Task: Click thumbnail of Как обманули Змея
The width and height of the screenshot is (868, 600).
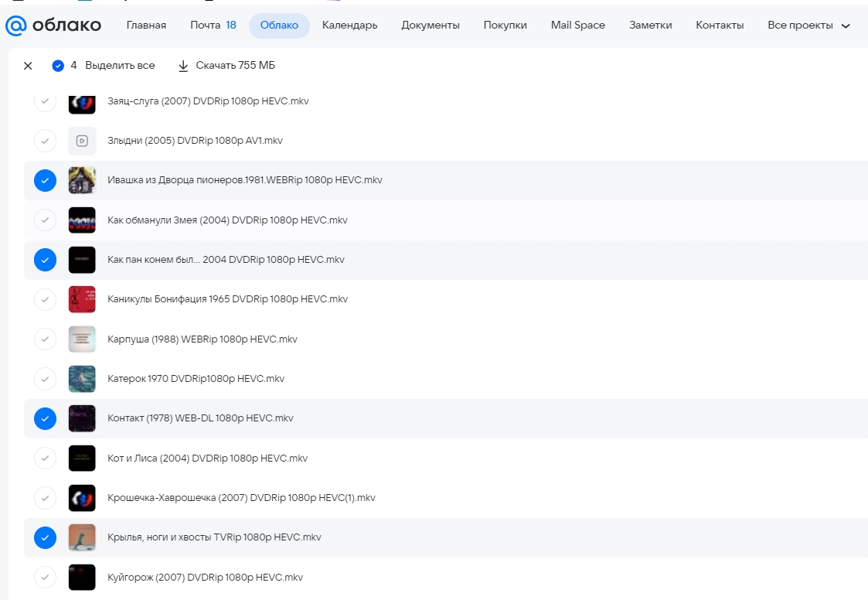Action: 82,220
